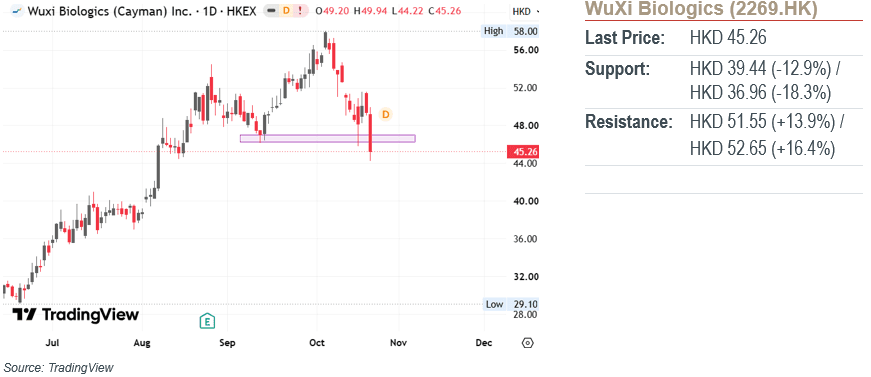Click the Oct label on time axis
This screenshot has height=377, width=871.
[317, 343]
